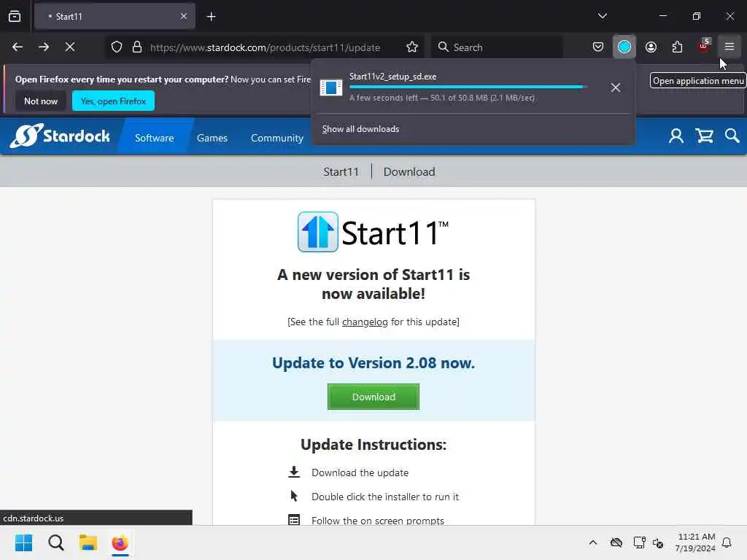Click Yes, open Firefox button

(113, 101)
